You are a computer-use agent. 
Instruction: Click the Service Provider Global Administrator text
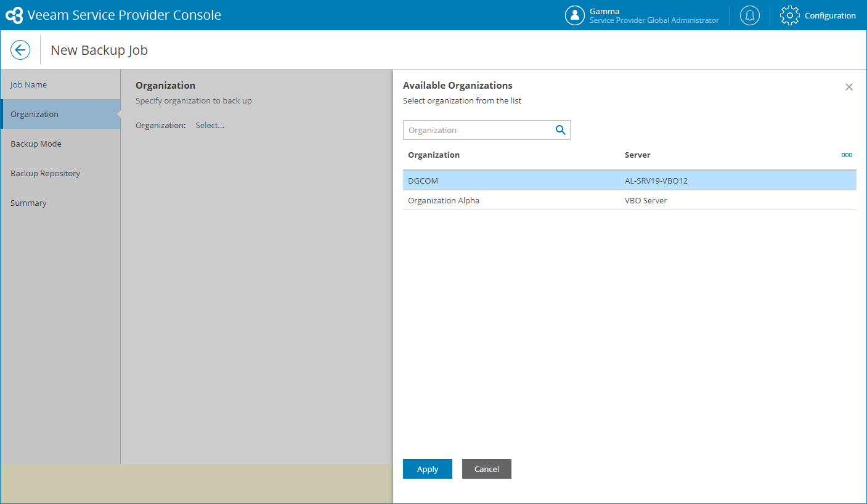[654, 20]
